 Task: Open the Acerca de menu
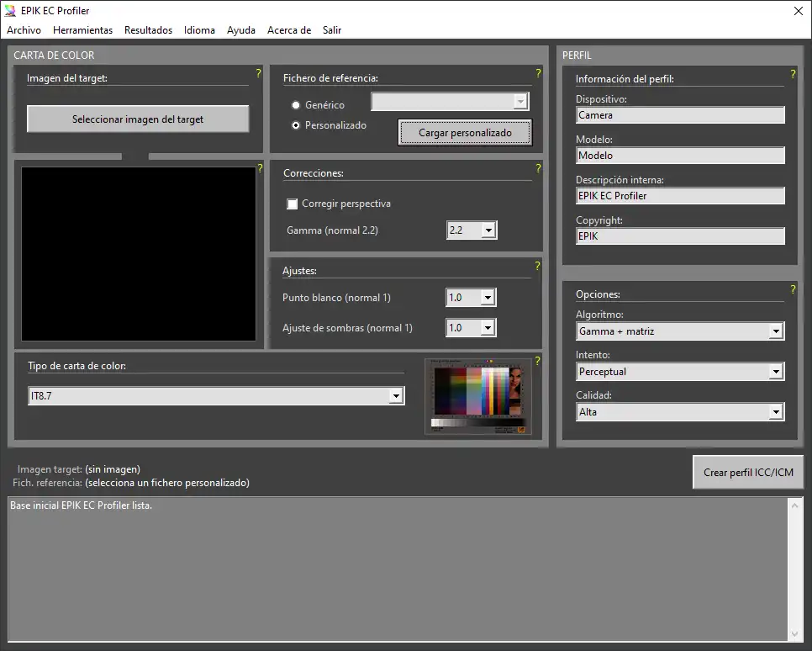289,30
